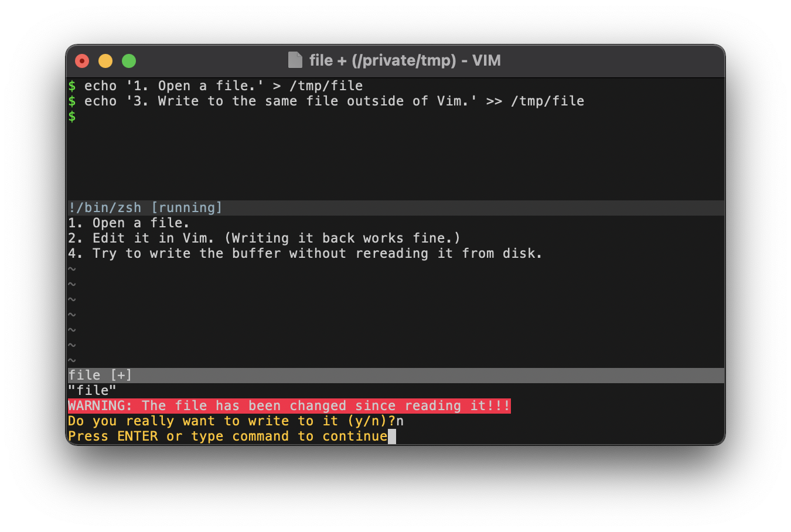This screenshot has height=532, width=791.
Task: Click the red WARNING highlight bar
Action: click(289, 405)
